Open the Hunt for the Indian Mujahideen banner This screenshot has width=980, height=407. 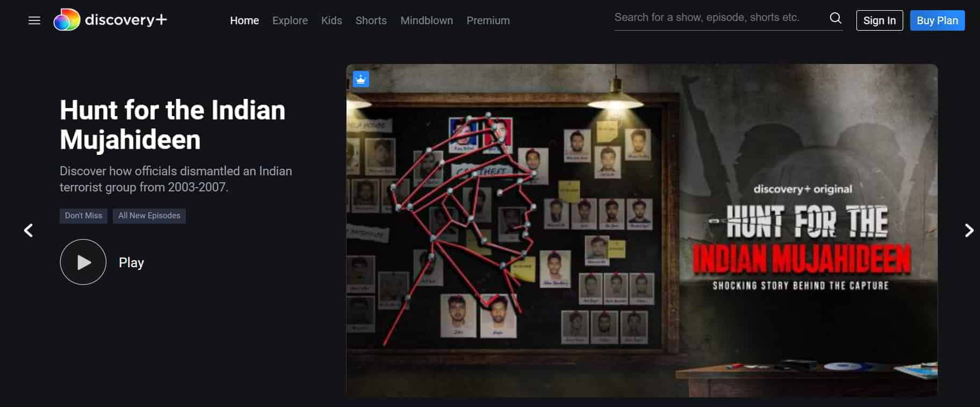point(642,230)
